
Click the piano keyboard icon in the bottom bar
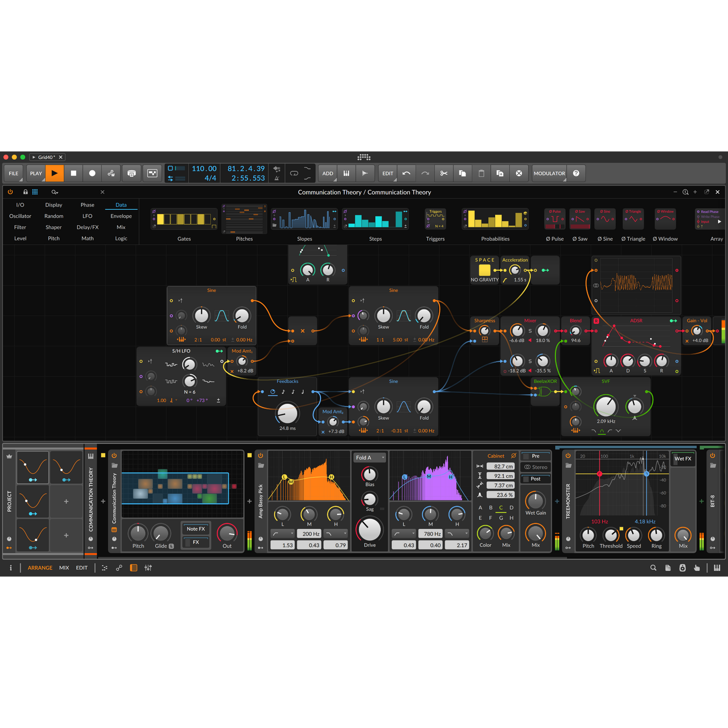coord(717,568)
